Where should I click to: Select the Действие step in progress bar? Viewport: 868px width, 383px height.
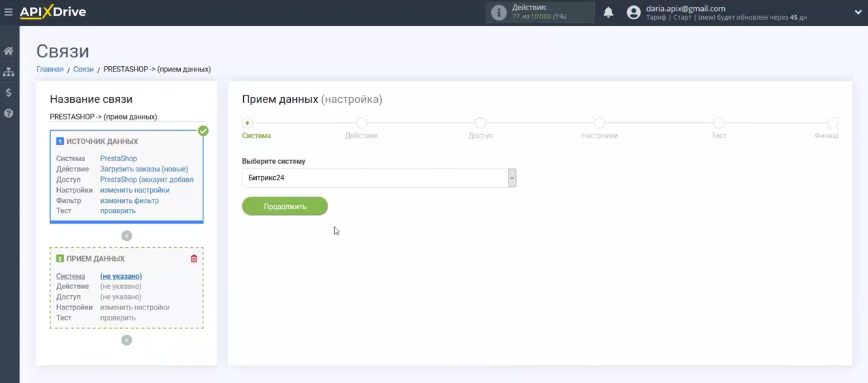click(361, 123)
